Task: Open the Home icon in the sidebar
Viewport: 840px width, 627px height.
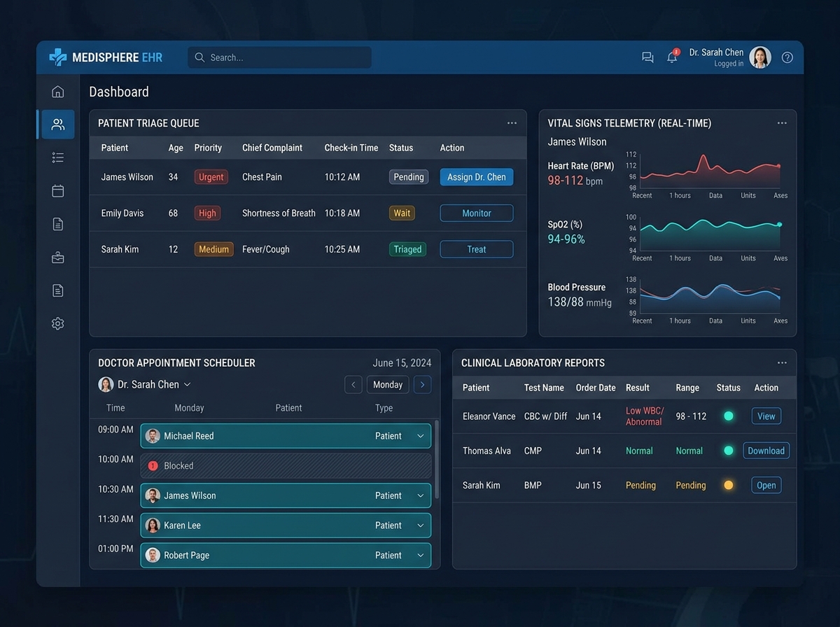Action: (x=58, y=92)
